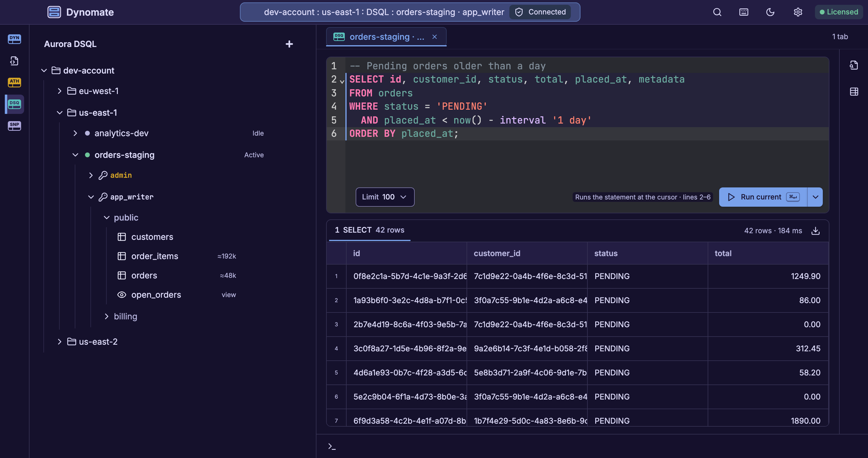
Task: Show keyboard shortcuts via the keyboard icon
Action: [x=744, y=12]
